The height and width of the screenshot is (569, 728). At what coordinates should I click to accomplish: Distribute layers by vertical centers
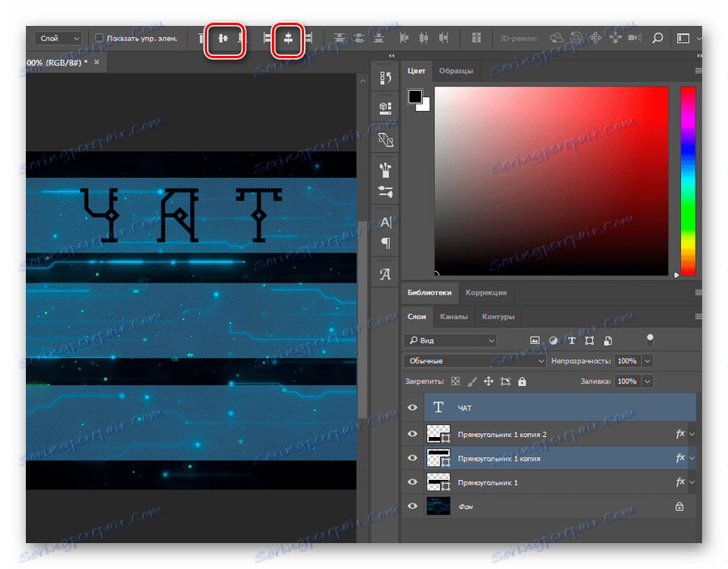click(x=359, y=39)
